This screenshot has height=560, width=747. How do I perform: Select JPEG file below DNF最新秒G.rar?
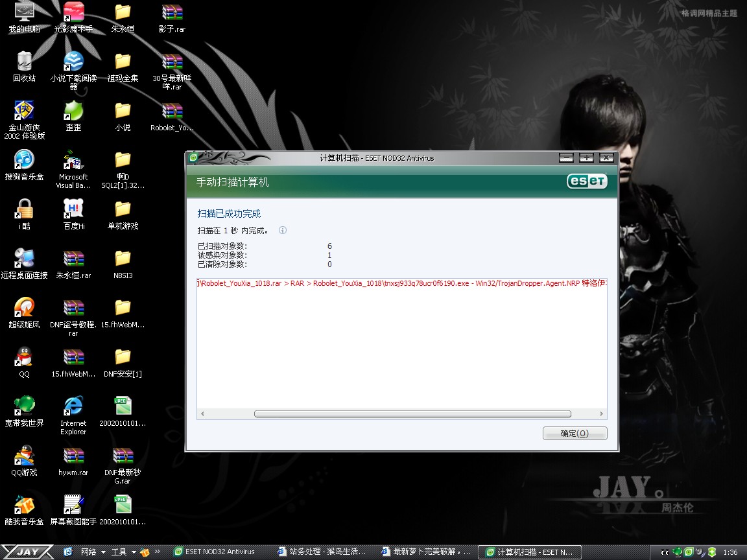pos(123,509)
